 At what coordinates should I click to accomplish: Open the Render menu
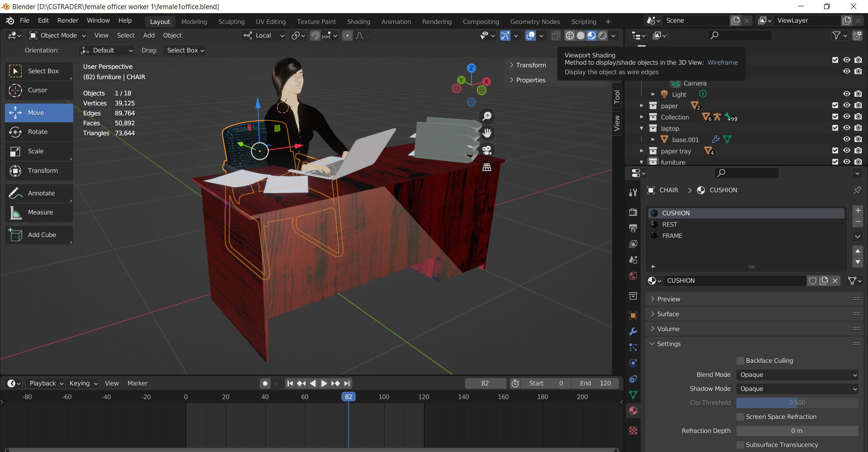[68, 21]
